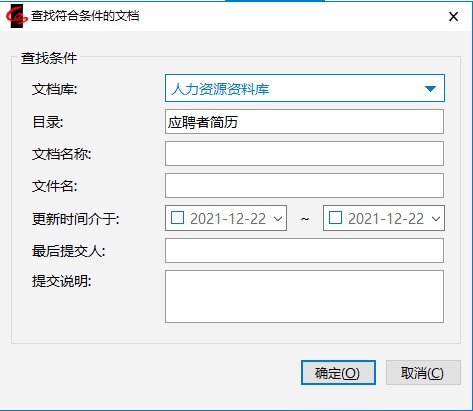Close the 查找符合条件的文档 dialog
Screen dimensions: 473x411
(x=453, y=16)
